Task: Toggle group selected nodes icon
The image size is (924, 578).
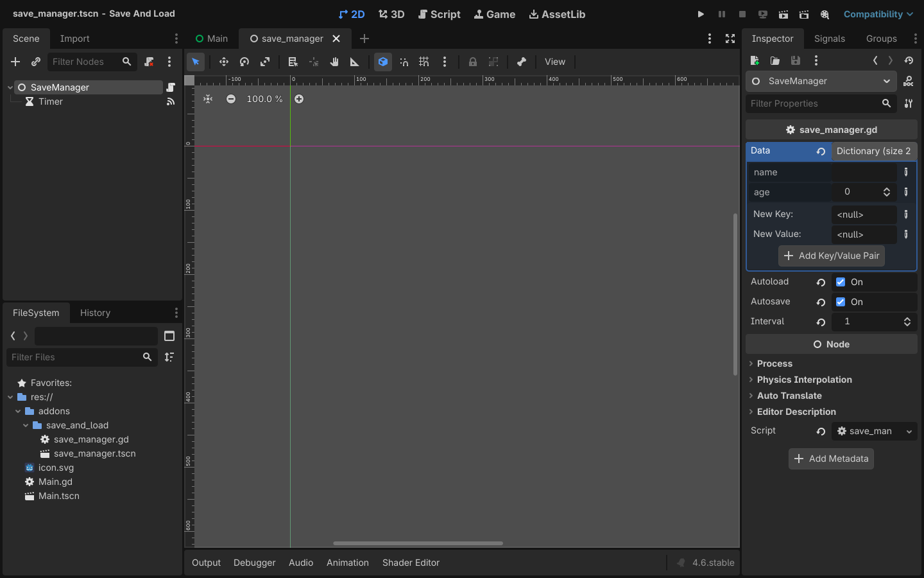Action: point(493,62)
